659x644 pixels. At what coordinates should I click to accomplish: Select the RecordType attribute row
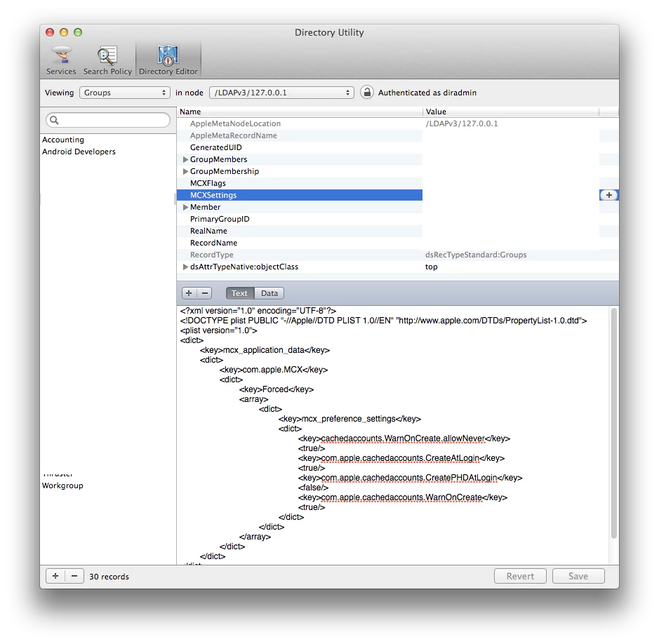398,255
